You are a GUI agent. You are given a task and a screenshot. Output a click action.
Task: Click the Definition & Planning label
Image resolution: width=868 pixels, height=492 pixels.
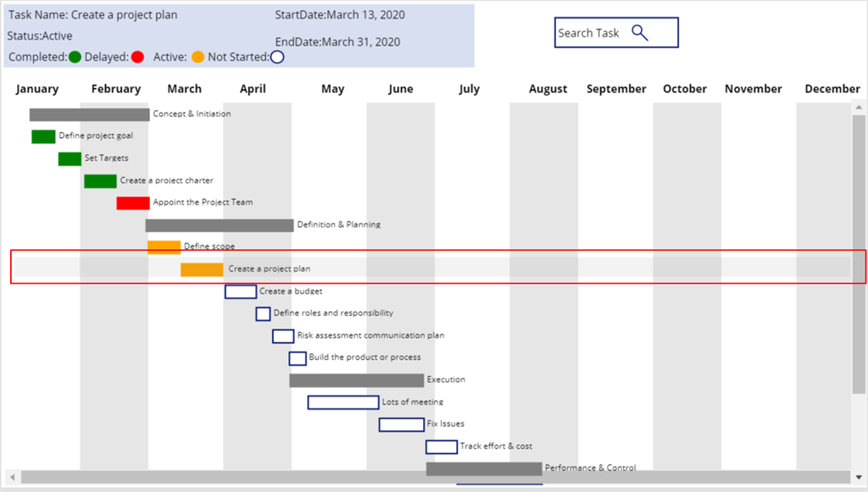click(x=339, y=224)
